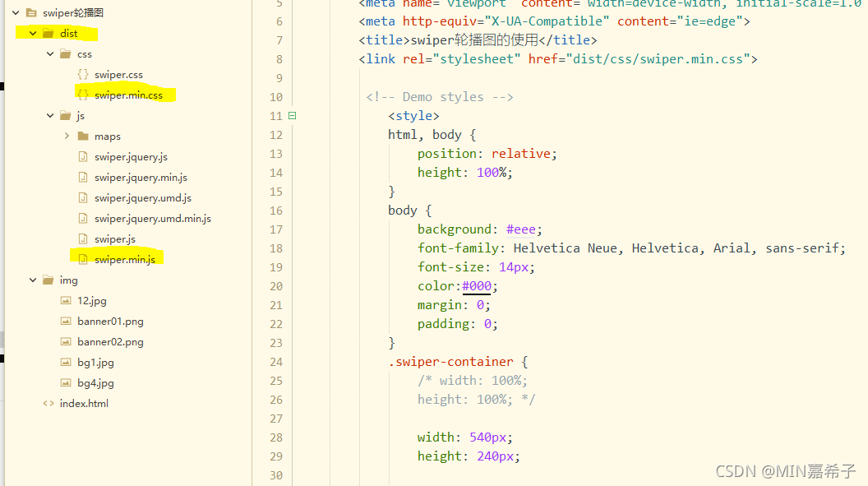Click the dist folder icon
The height and width of the screenshot is (486, 868).
click(48, 33)
